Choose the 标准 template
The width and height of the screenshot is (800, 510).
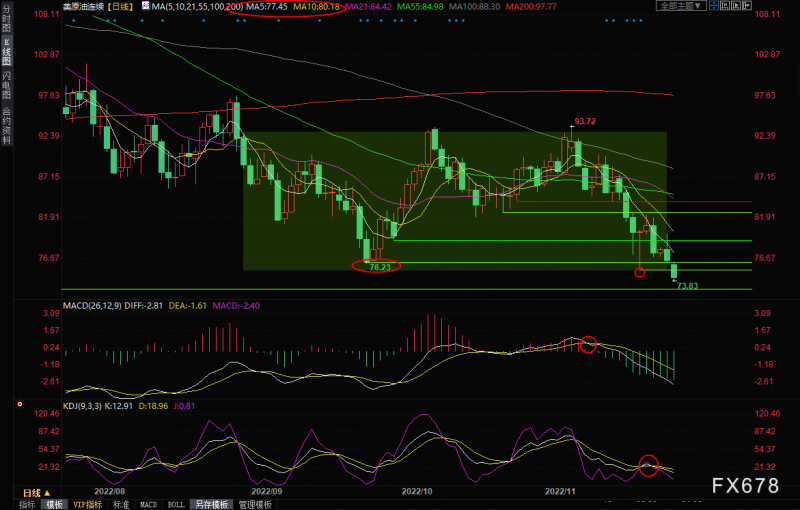(121, 504)
